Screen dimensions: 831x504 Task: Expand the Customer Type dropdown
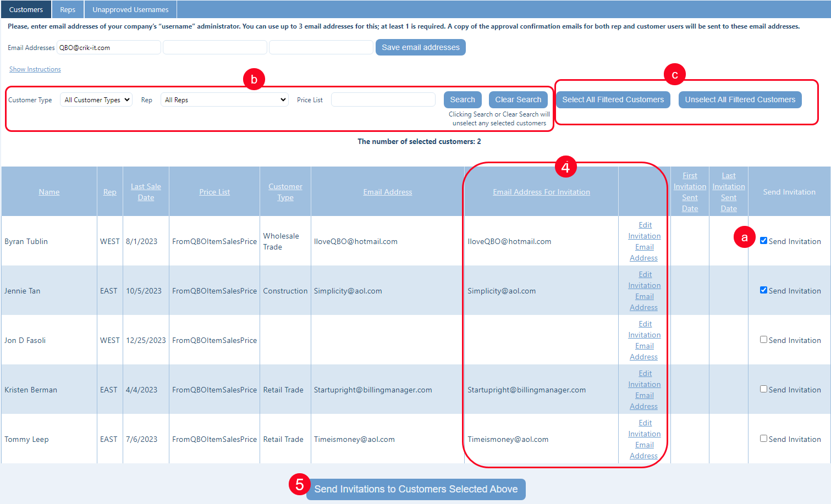coord(96,99)
